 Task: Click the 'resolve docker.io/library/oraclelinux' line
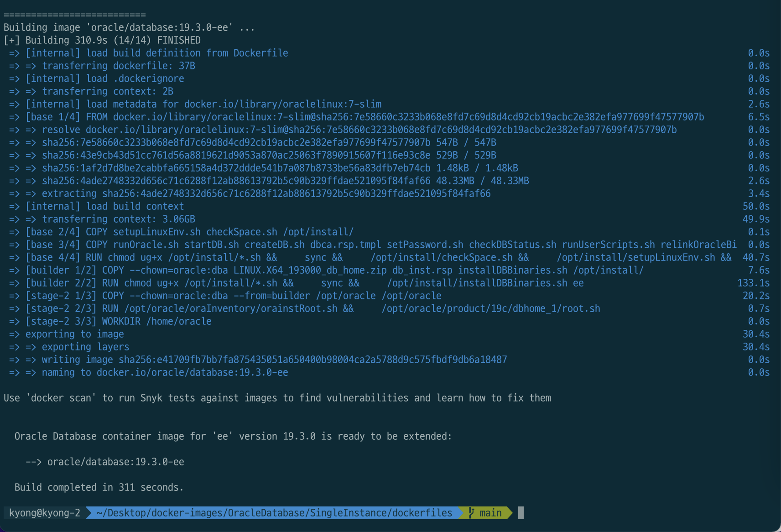pyautogui.click(x=343, y=130)
